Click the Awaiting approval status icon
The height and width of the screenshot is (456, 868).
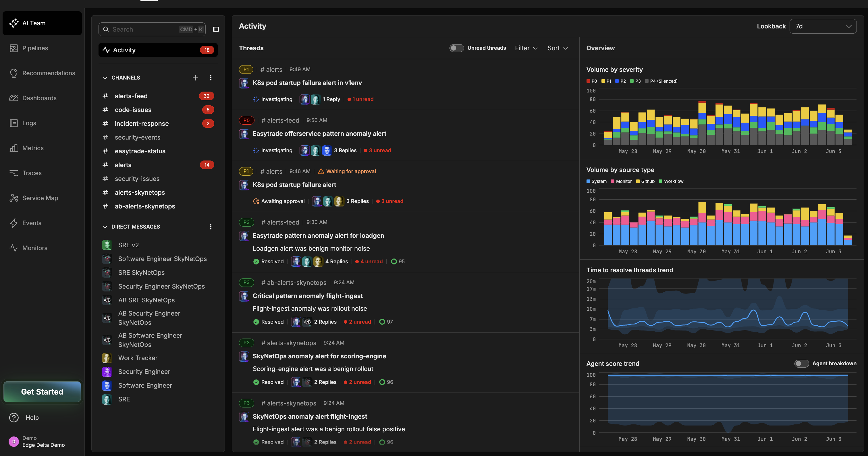256,201
